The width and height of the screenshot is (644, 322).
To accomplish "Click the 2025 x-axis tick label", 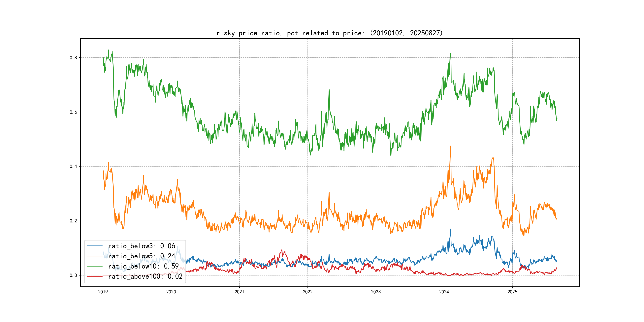I will pyautogui.click(x=512, y=292).
